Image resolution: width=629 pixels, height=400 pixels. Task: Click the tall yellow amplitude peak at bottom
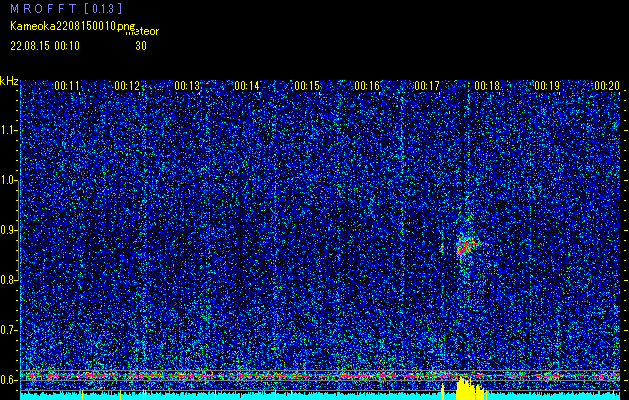pos(465,388)
